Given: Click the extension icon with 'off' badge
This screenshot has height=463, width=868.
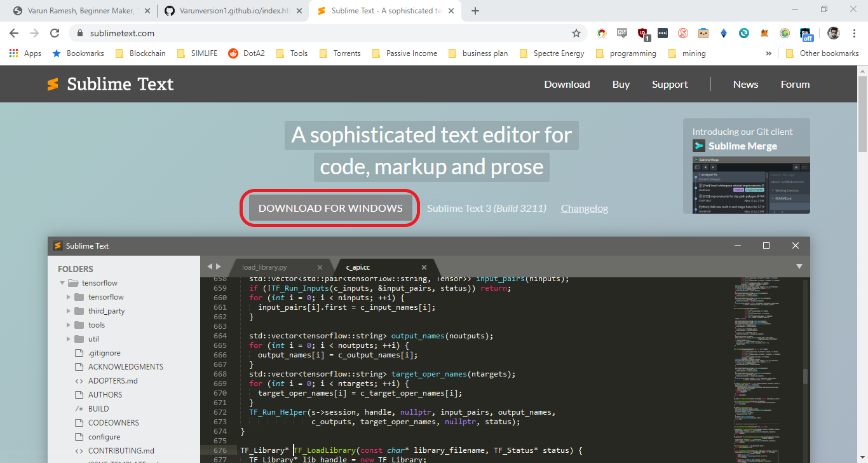Looking at the screenshot, I should click(806, 34).
